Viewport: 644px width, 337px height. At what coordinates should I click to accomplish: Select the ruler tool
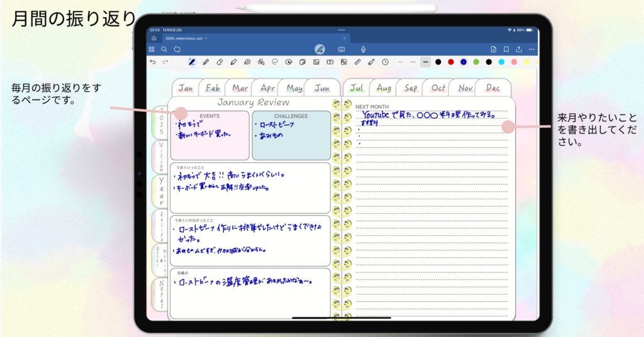(358, 62)
